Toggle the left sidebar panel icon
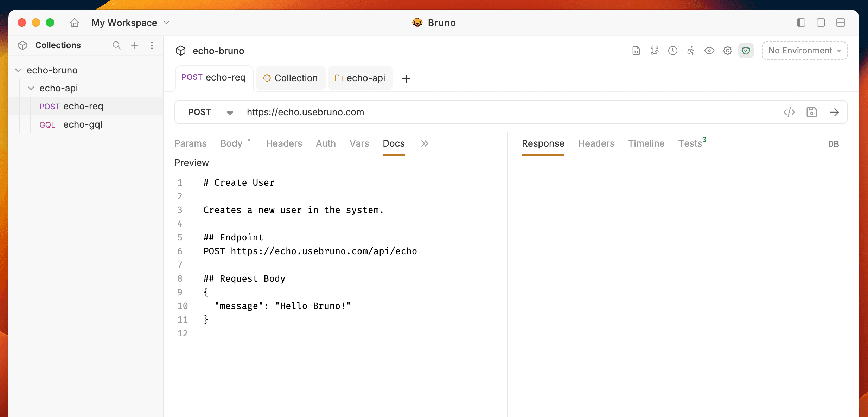This screenshot has width=868, height=417. pos(800,23)
